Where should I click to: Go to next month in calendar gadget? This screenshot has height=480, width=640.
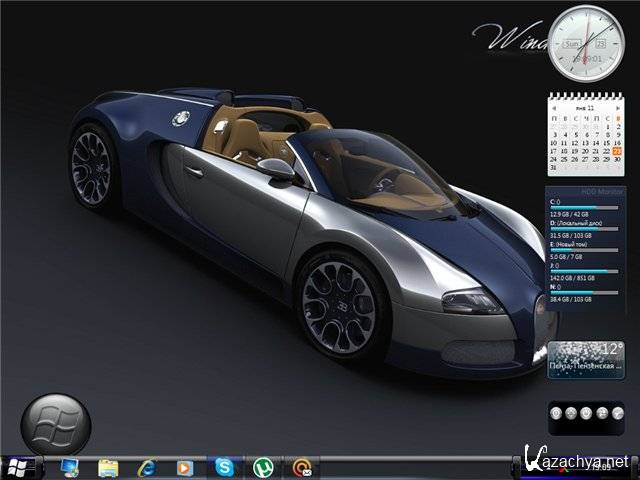tap(616, 107)
